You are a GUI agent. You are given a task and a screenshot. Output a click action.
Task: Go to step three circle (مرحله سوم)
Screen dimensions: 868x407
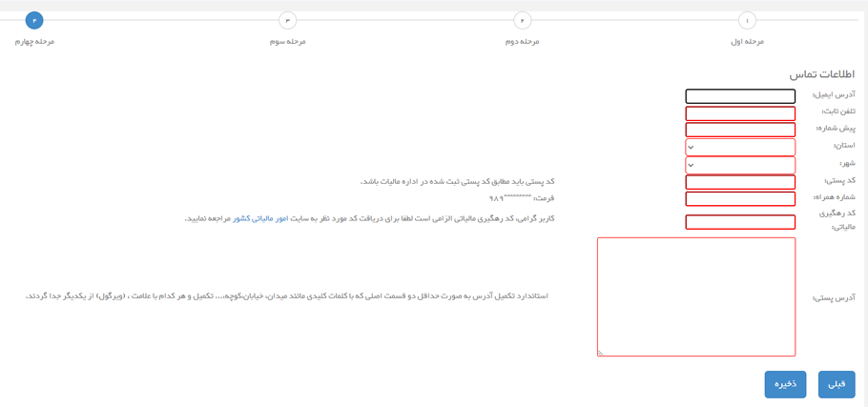[287, 21]
